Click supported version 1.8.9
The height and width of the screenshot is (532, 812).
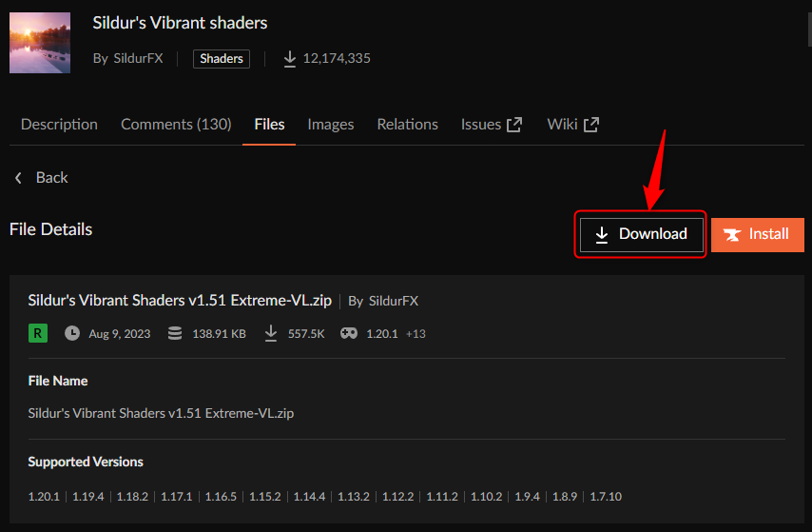pyautogui.click(x=565, y=497)
